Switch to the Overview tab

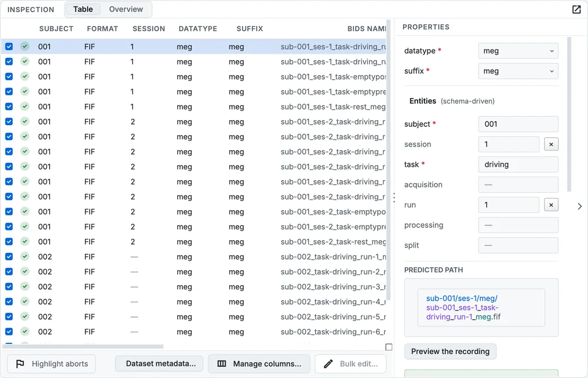pyautogui.click(x=126, y=9)
